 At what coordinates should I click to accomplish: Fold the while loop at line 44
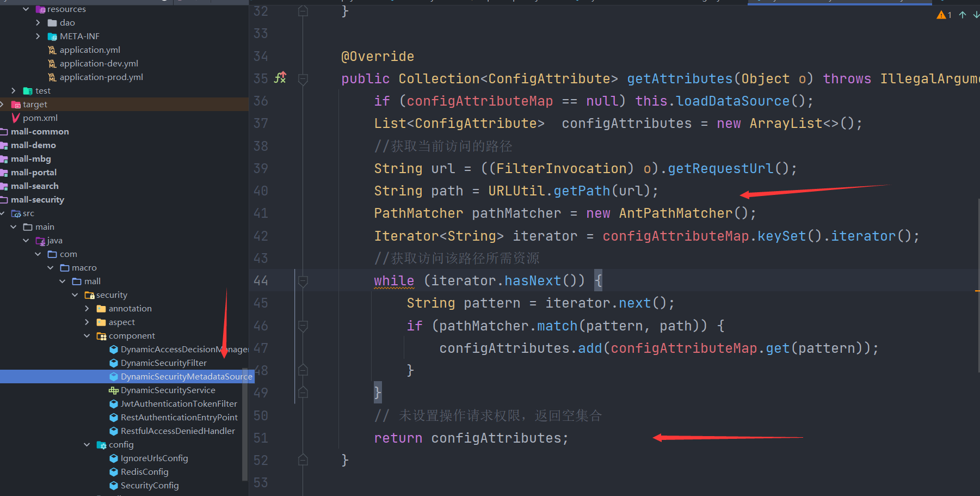(303, 281)
